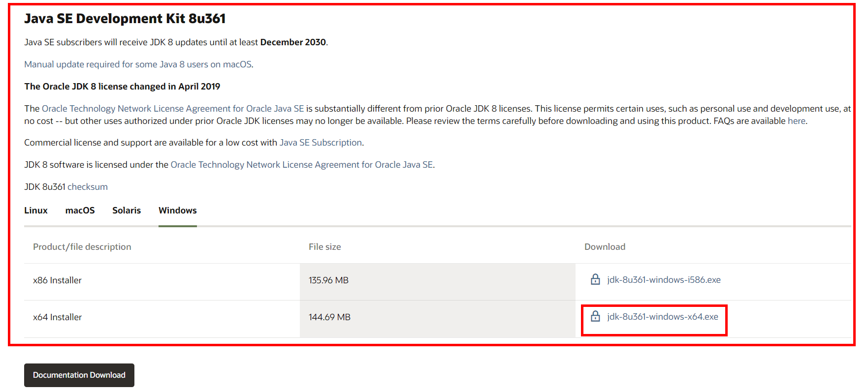
Task: Download jdk-8u361-windows-i586.exe installer
Action: point(664,280)
